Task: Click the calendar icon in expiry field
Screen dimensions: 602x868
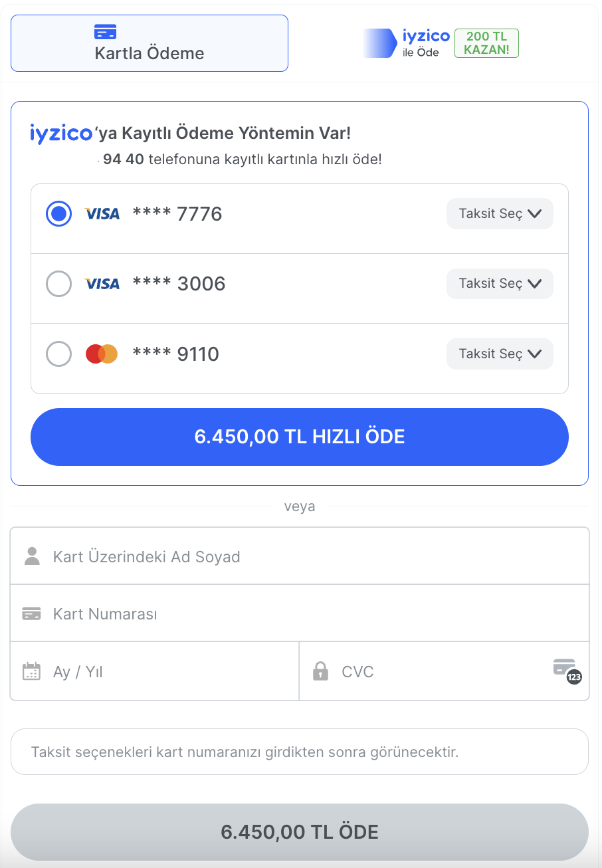Action: (x=31, y=671)
